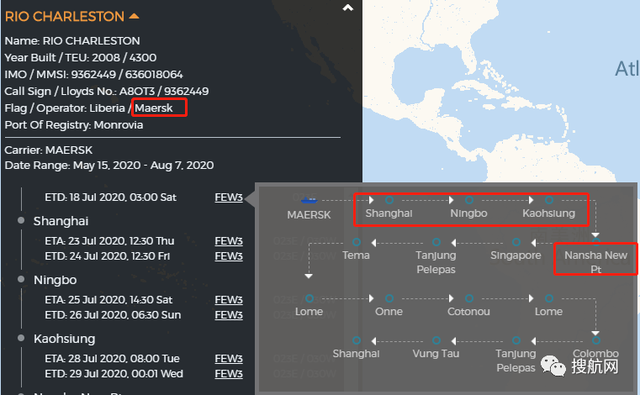Select the Singapore port circle marker

516,242
